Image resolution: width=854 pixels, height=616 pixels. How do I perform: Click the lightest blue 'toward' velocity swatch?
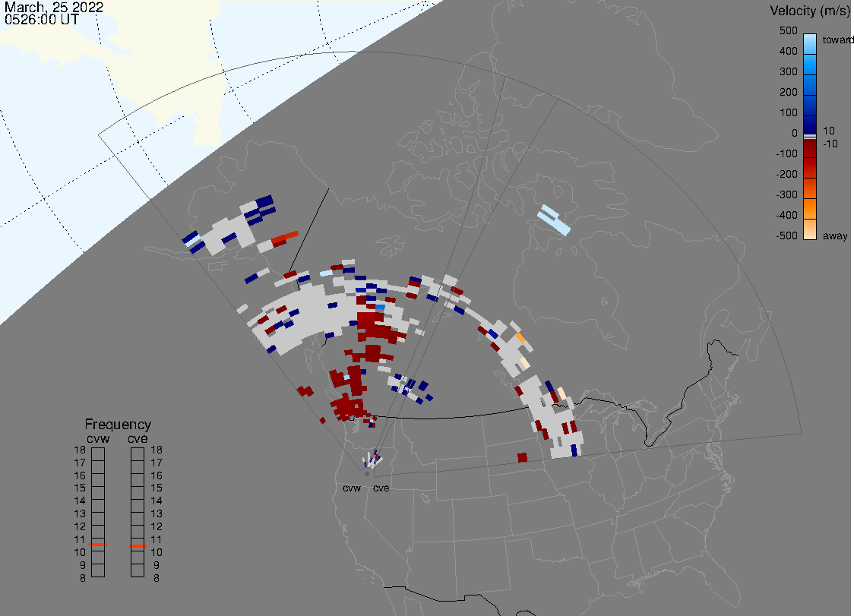tap(810, 42)
